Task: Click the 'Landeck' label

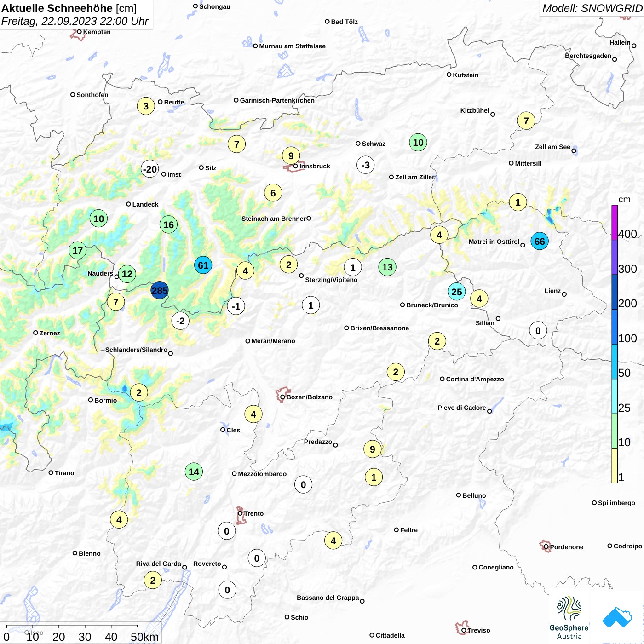Action: point(145,205)
